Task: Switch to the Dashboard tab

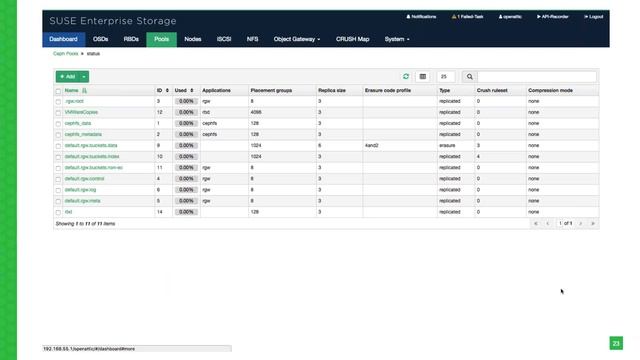Action: pos(63,39)
